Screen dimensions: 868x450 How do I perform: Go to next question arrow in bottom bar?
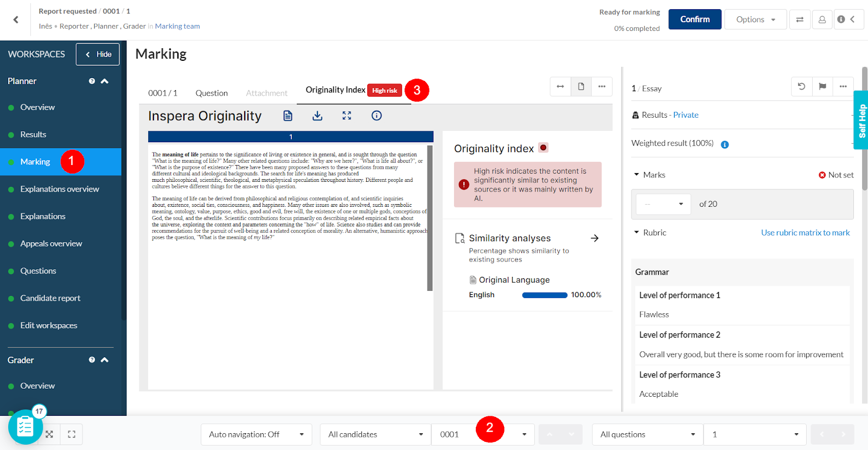[x=843, y=434]
